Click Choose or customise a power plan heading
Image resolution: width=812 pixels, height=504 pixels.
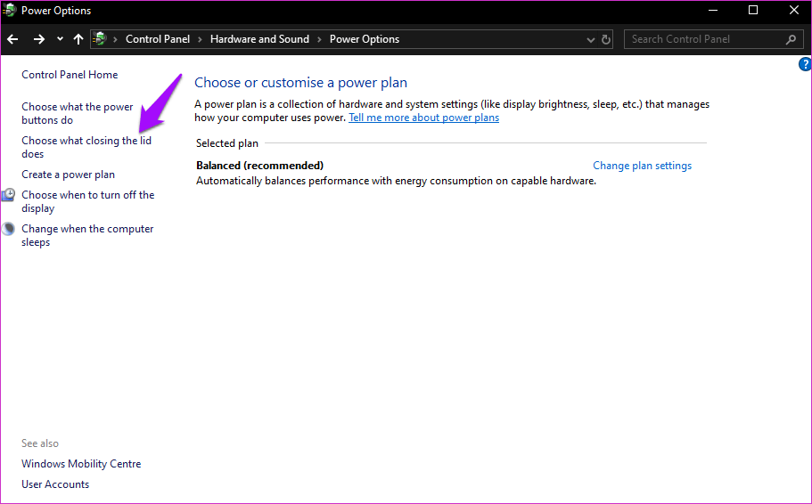click(301, 83)
